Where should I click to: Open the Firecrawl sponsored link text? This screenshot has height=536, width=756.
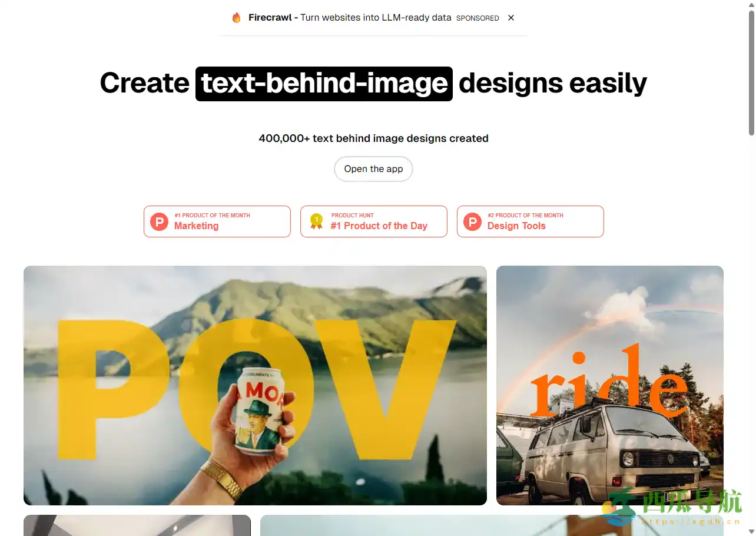click(x=350, y=18)
